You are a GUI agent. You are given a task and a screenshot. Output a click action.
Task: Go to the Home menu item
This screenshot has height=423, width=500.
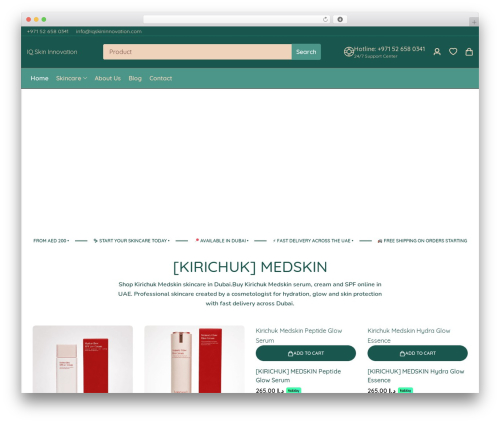(x=39, y=78)
